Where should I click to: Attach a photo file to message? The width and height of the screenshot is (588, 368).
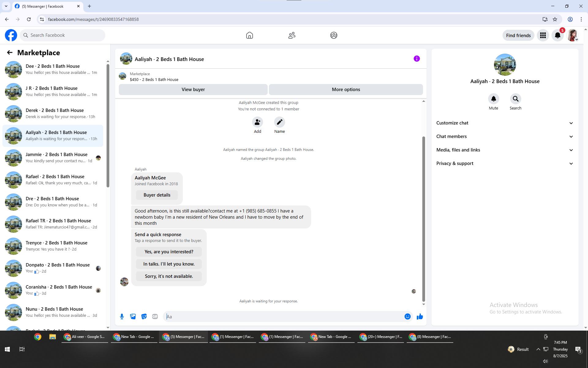tap(133, 316)
